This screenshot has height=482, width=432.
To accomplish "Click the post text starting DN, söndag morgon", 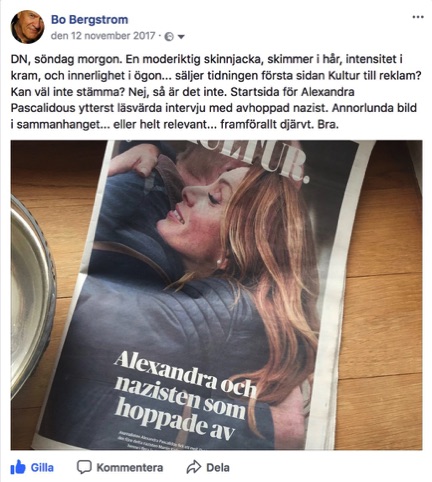I will 216,92.
